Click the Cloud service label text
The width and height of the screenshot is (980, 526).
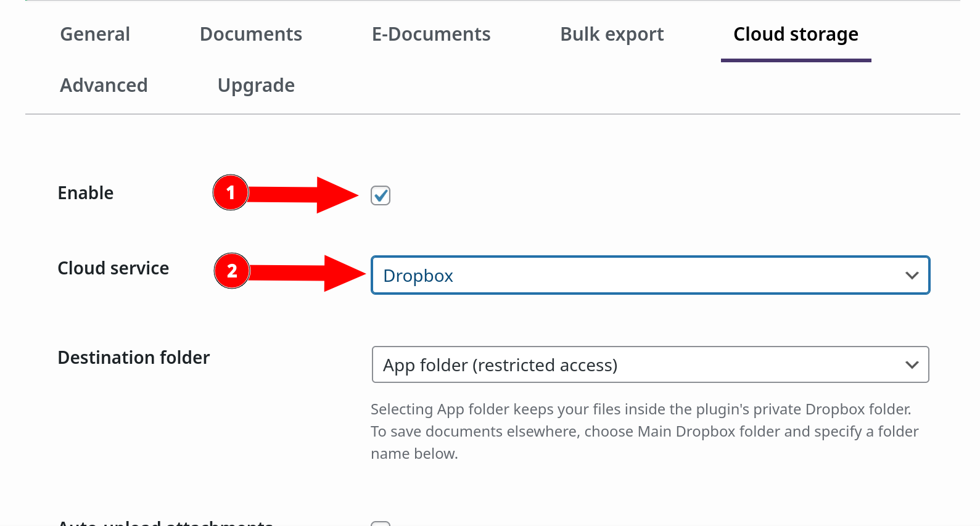(x=113, y=268)
